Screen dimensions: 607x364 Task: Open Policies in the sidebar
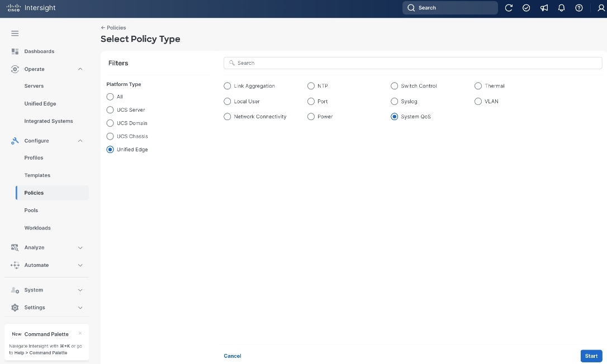[53, 193]
